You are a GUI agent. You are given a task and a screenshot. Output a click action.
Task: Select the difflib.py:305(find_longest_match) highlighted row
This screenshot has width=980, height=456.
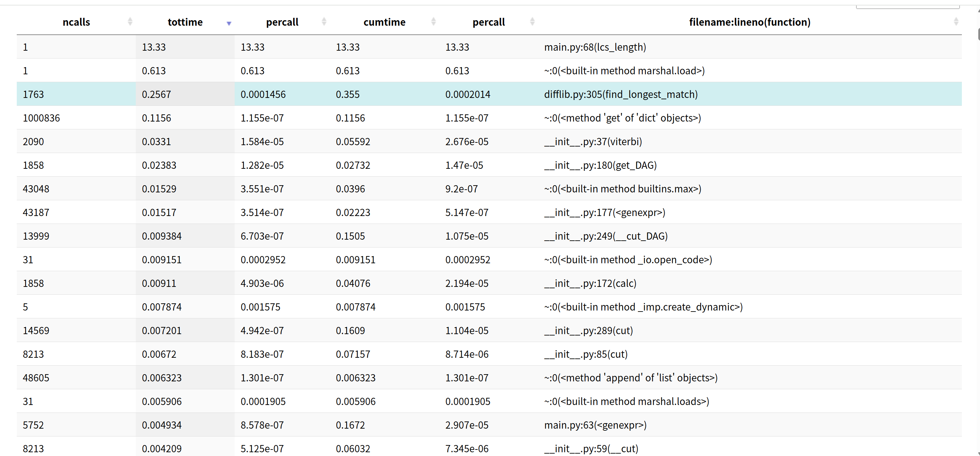620,94
